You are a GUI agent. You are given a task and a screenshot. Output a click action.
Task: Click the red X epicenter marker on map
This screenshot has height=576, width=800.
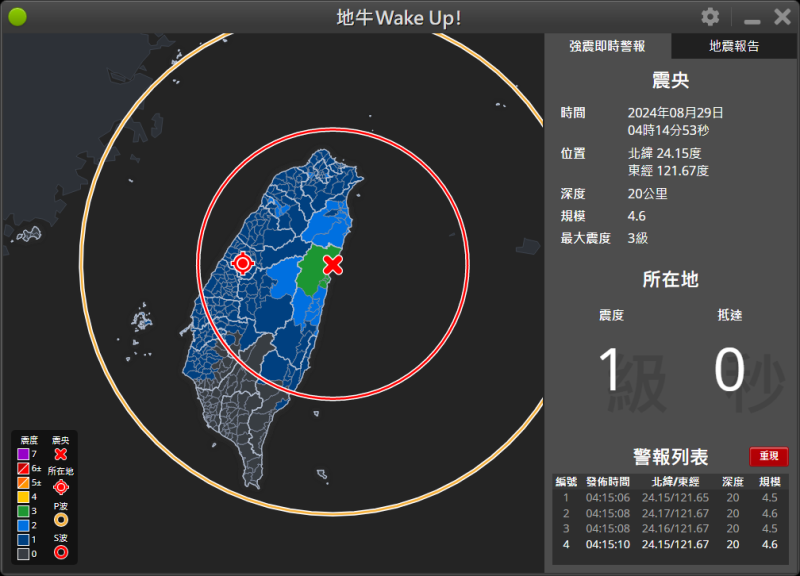click(333, 264)
